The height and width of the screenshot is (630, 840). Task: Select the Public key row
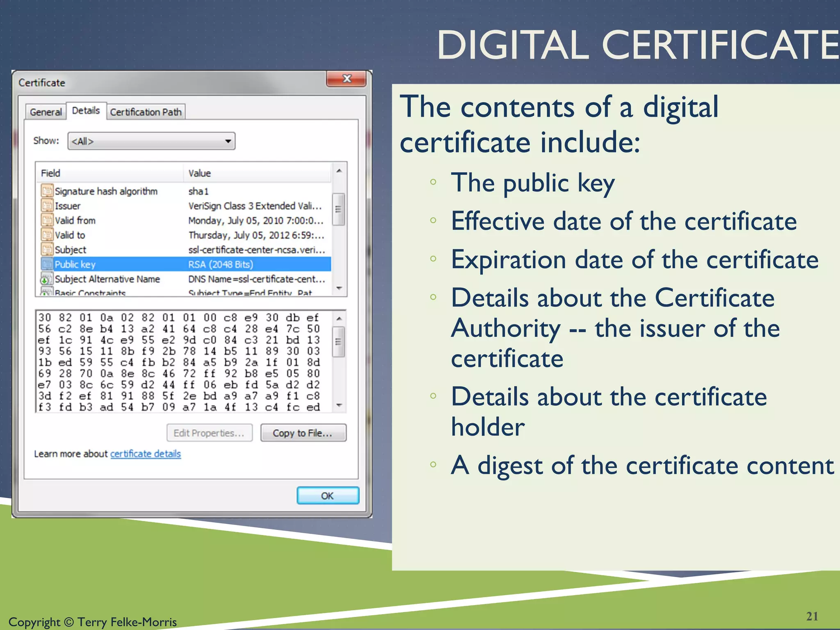186,265
